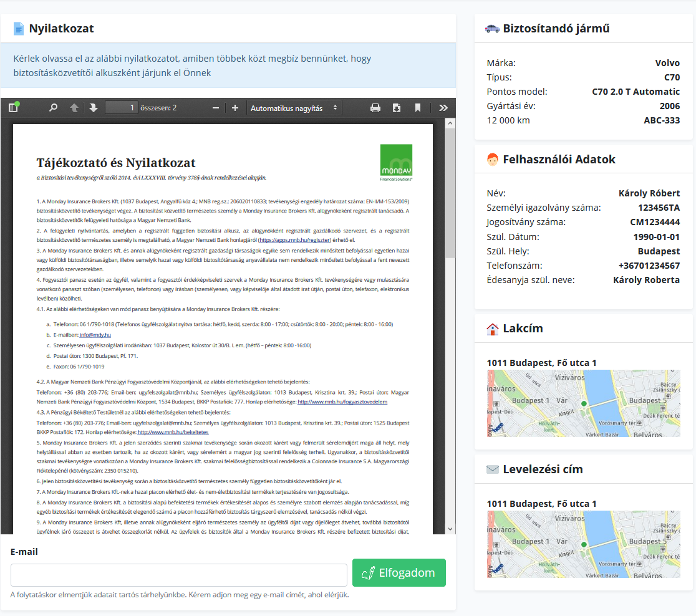Go to previous PDF page

pos(74,108)
